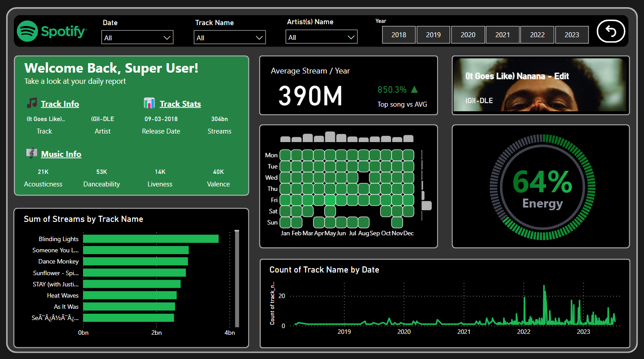Select the Blinding Lights bar

click(150, 239)
